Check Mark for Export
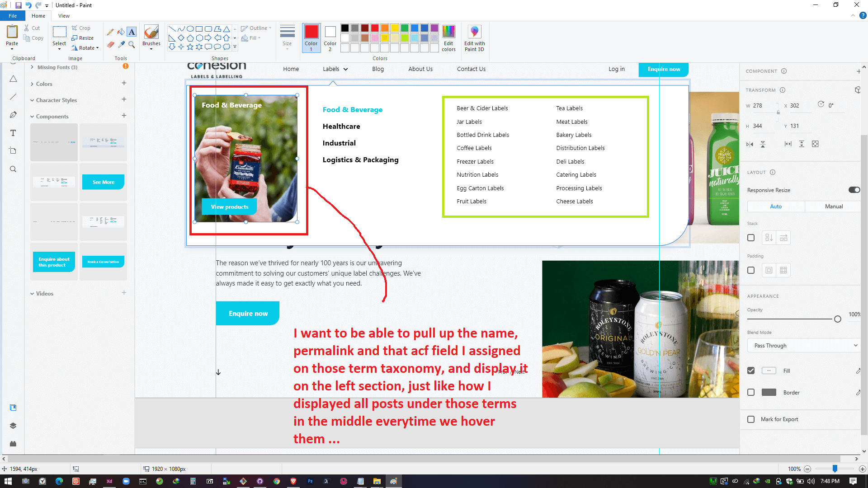Image resolution: width=868 pixels, height=488 pixels. tap(751, 419)
